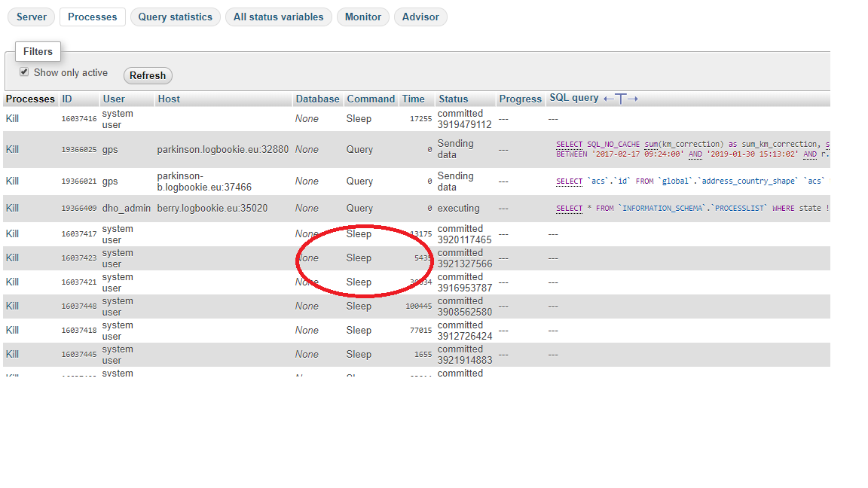Select host parkinson-b.logbookie.eu:37466
This screenshot has width=868, height=488.
tap(204, 181)
